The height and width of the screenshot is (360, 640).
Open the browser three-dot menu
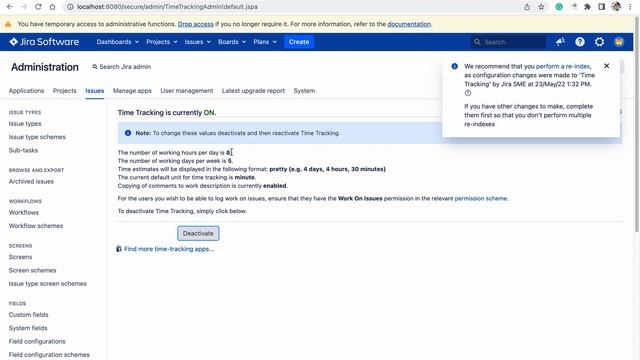630,7
